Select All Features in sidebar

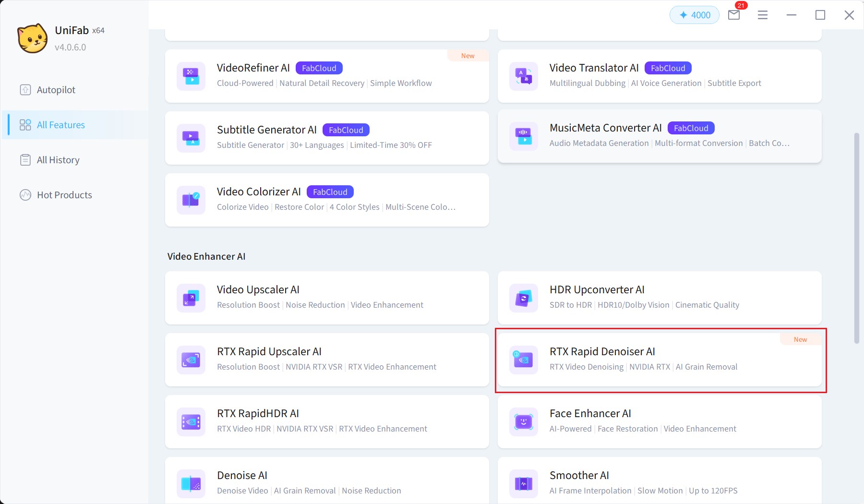75,125
